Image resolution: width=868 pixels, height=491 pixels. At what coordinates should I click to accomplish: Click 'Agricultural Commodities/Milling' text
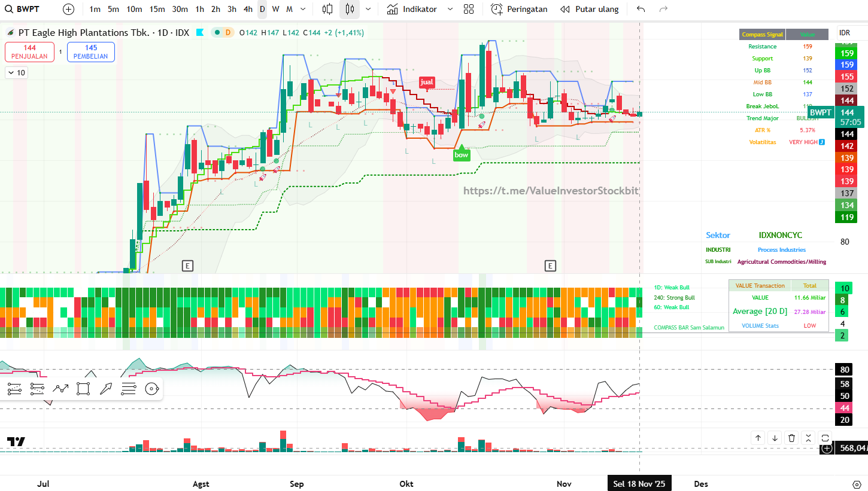[x=782, y=262]
